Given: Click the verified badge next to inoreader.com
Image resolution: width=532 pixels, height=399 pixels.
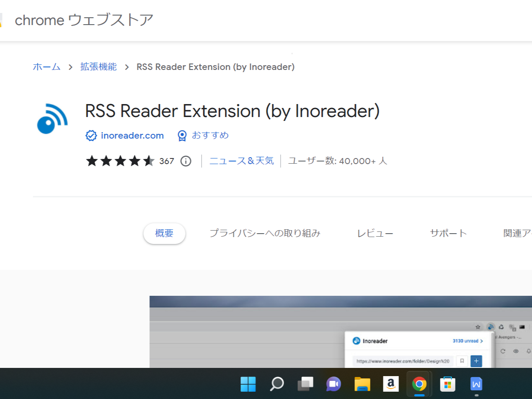Looking at the screenshot, I should 91,136.
